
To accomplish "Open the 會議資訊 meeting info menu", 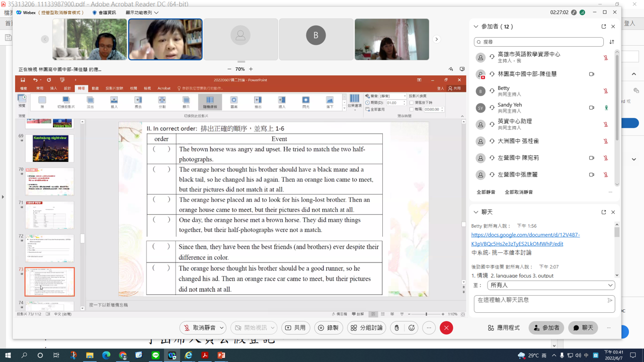I will [x=104, y=13].
